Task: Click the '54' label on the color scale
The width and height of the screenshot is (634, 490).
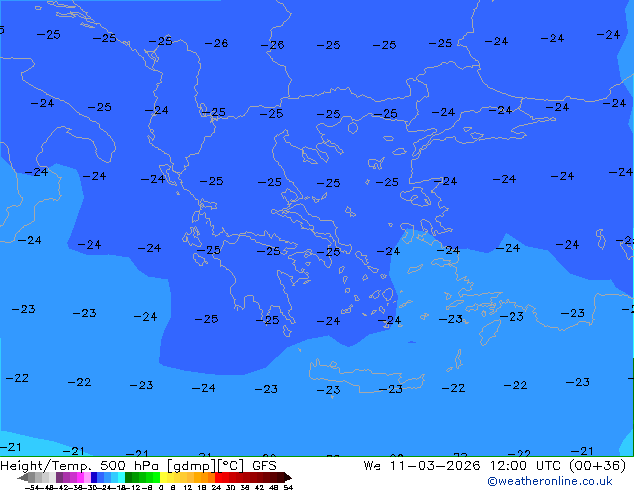Action: tap(288, 488)
